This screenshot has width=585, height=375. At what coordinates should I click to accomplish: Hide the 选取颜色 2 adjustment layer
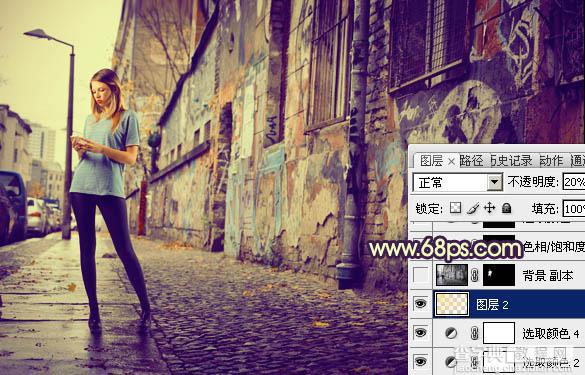420,361
